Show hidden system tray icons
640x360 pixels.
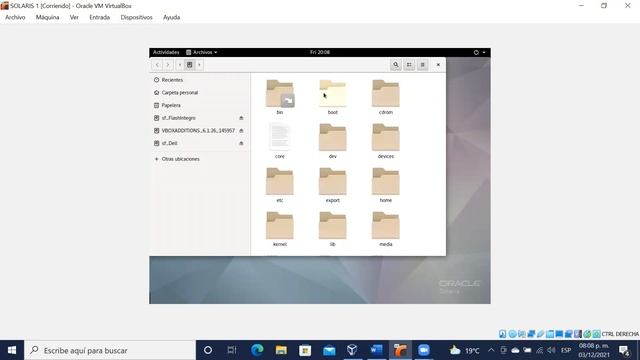tap(491, 350)
